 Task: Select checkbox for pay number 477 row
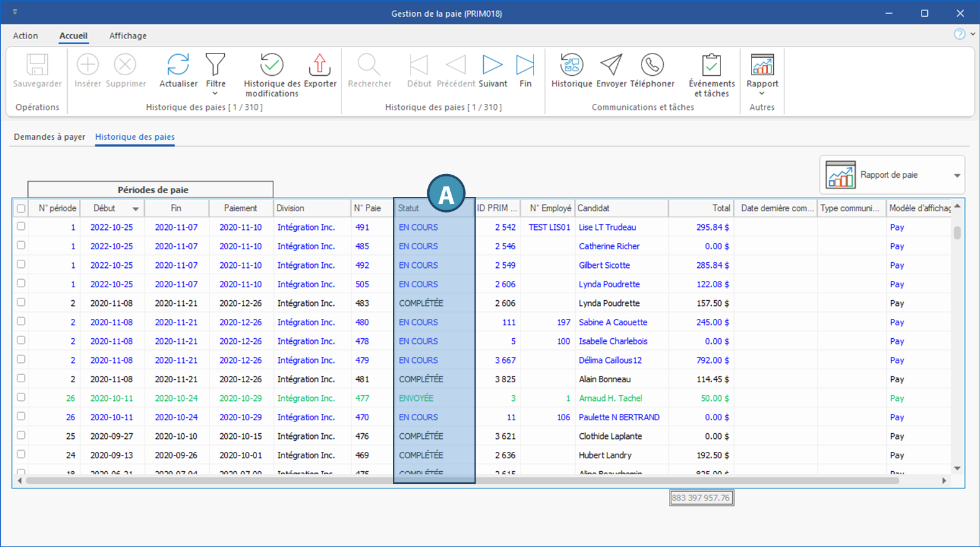click(x=21, y=397)
